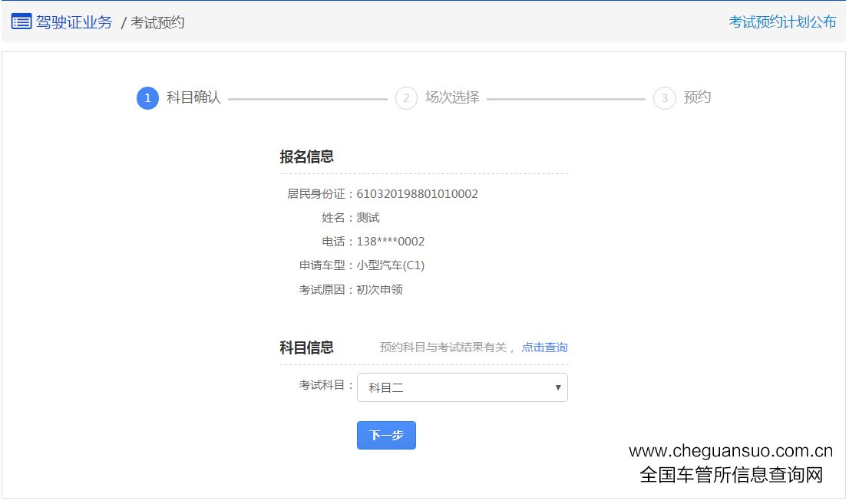Jump to the 预约 step label

pos(697,97)
